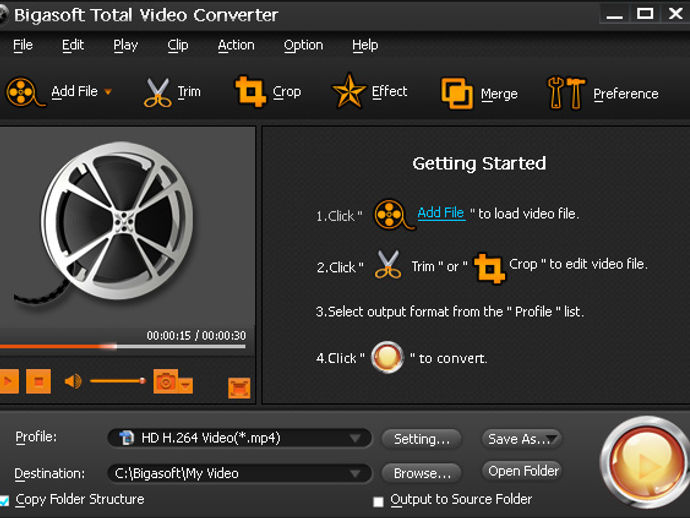
Task: Click the film reel icon in step 1
Action: coord(393,215)
